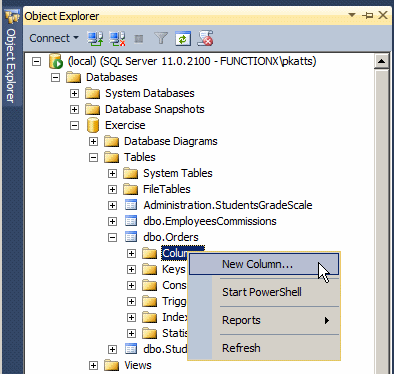Expand the dbo.Stud table node
The width and height of the screenshot is (394, 374).
click(112, 350)
